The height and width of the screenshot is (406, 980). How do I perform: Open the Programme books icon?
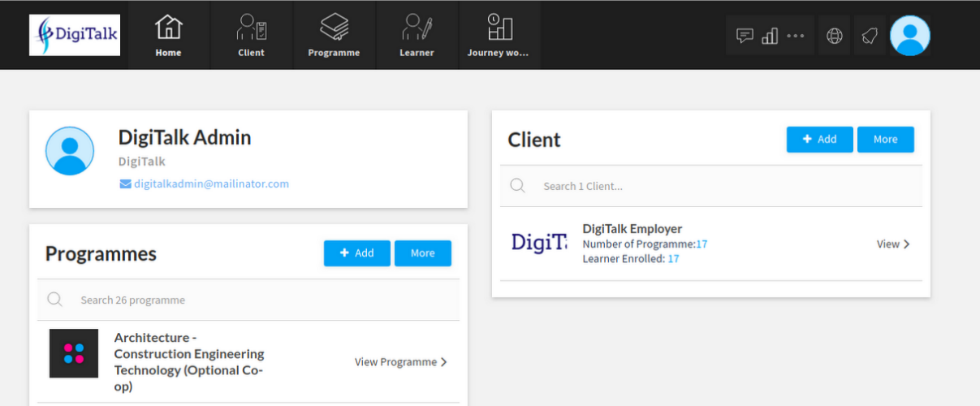(334, 28)
